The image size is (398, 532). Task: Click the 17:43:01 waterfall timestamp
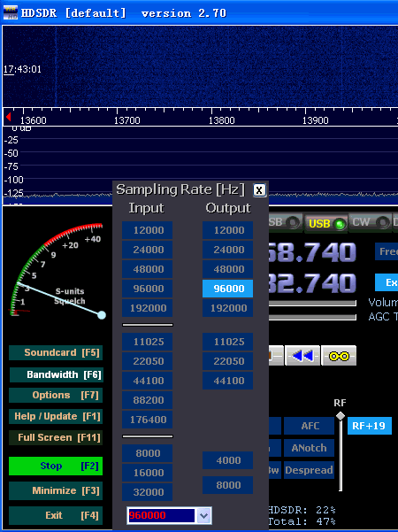tap(22, 70)
